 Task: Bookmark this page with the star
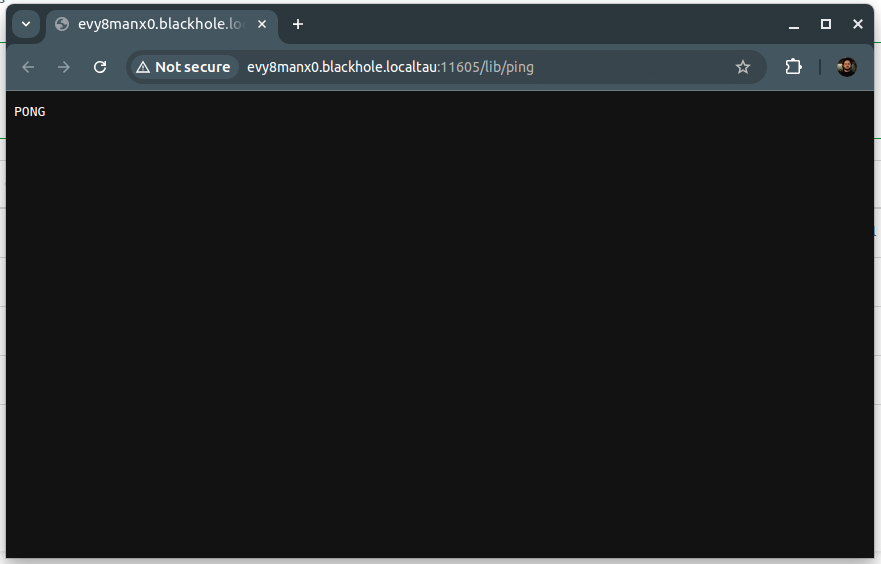743,67
